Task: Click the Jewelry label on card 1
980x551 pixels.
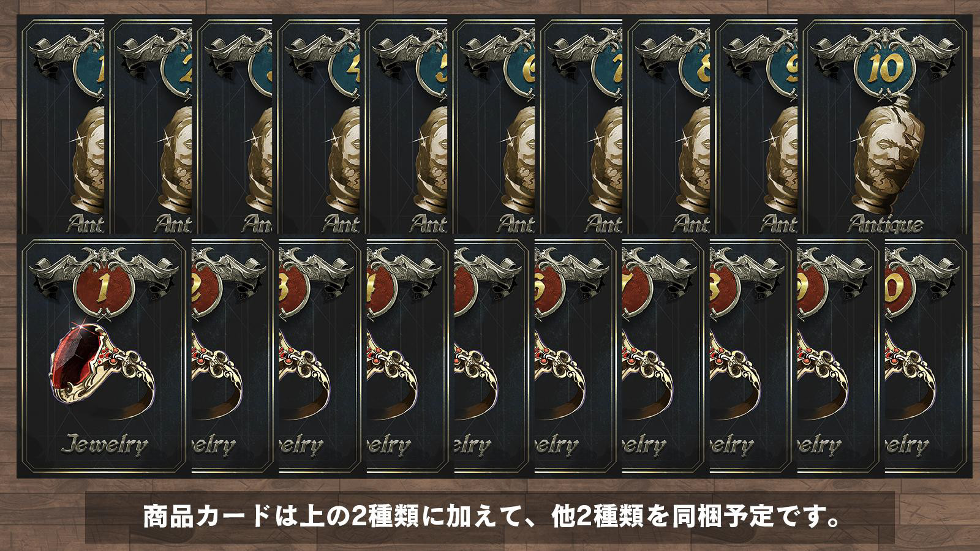Action: coord(104,444)
